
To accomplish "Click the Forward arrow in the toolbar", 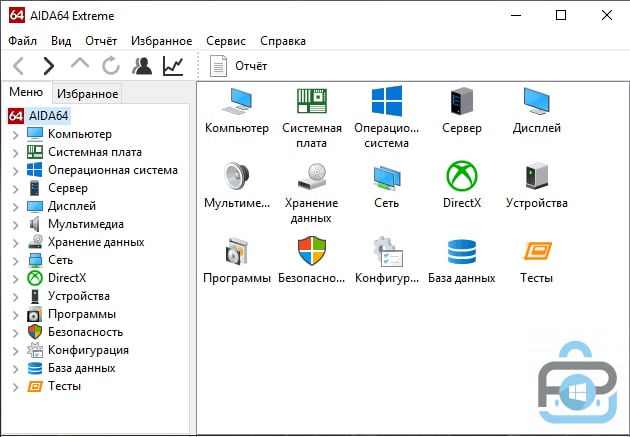I will click(x=49, y=66).
